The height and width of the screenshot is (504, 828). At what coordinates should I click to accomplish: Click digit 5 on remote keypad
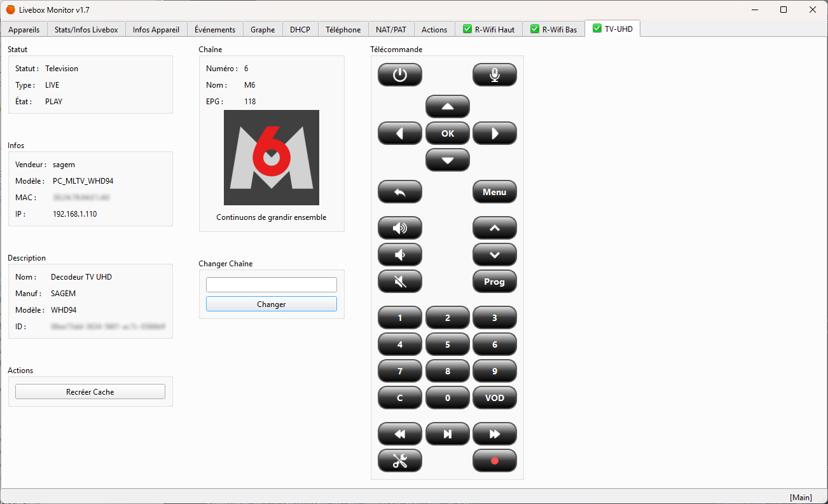coord(448,344)
